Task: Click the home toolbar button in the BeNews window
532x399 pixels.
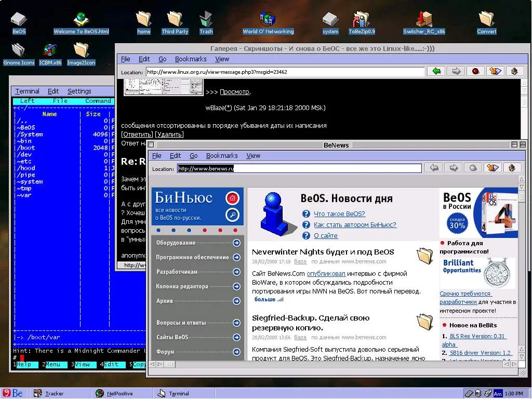Action: click(x=512, y=168)
